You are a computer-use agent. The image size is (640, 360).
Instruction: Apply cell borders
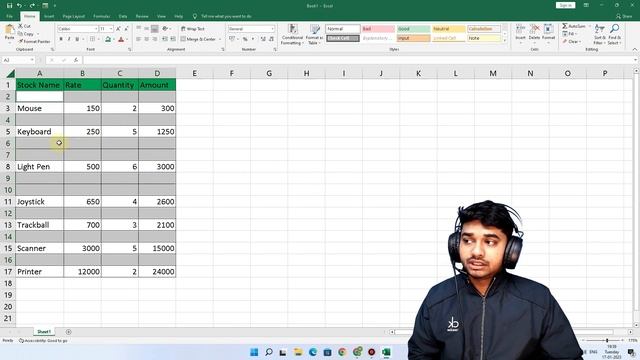92,39
